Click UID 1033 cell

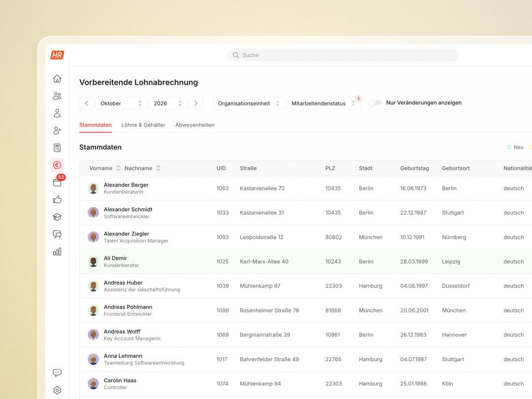click(x=223, y=212)
